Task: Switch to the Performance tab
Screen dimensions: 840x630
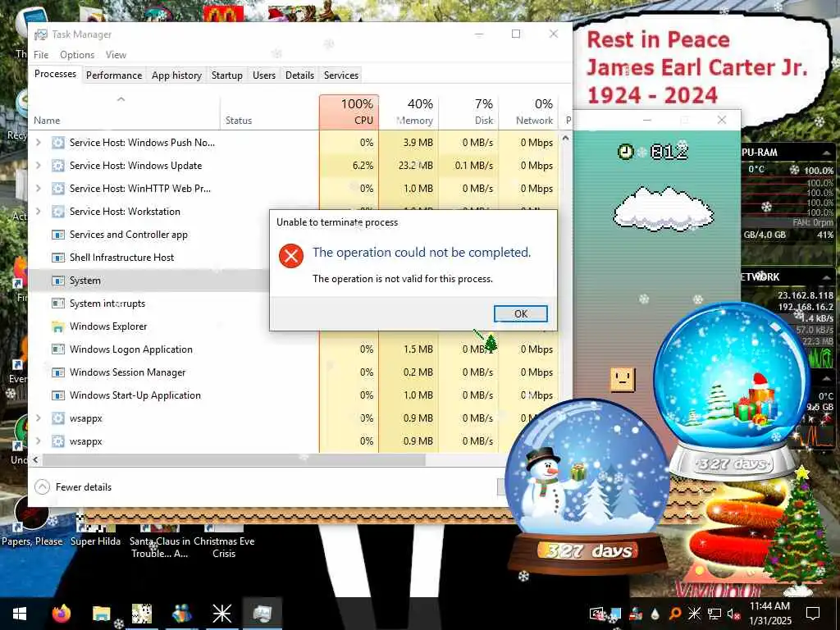Action: (x=114, y=75)
